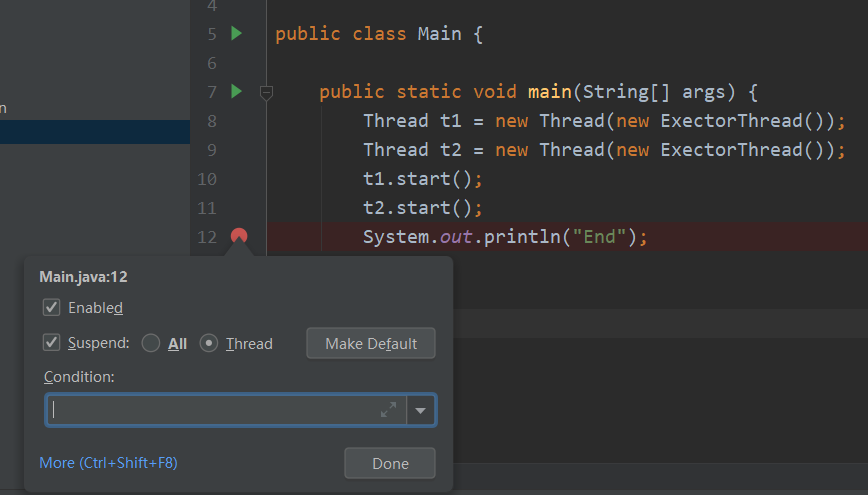Uncheck the Enabled checkbox
Screen dimensions: 868x495
(x=51, y=307)
